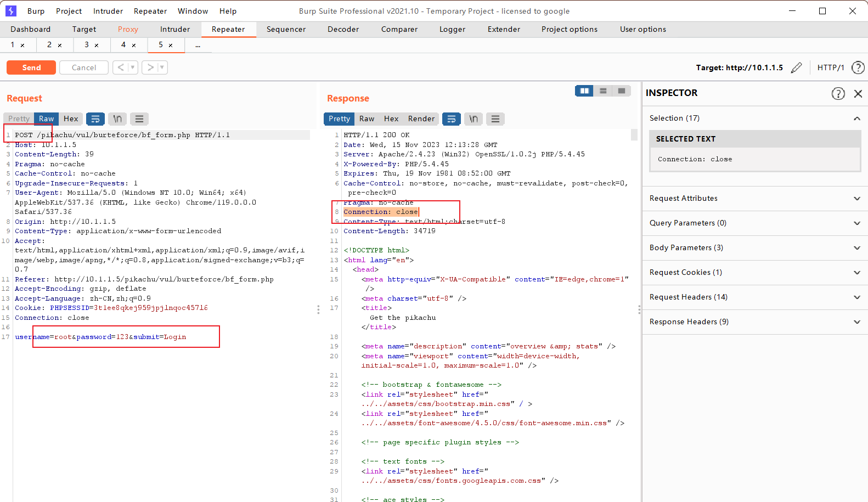Open Request pane hamburger options menu
868x502 pixels.
[139, 119]
